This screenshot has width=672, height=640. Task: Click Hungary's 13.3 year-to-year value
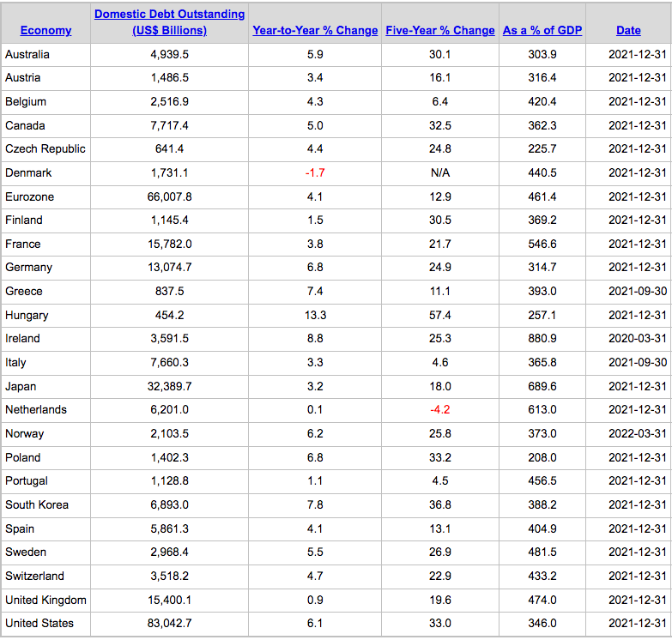(314, 315)
